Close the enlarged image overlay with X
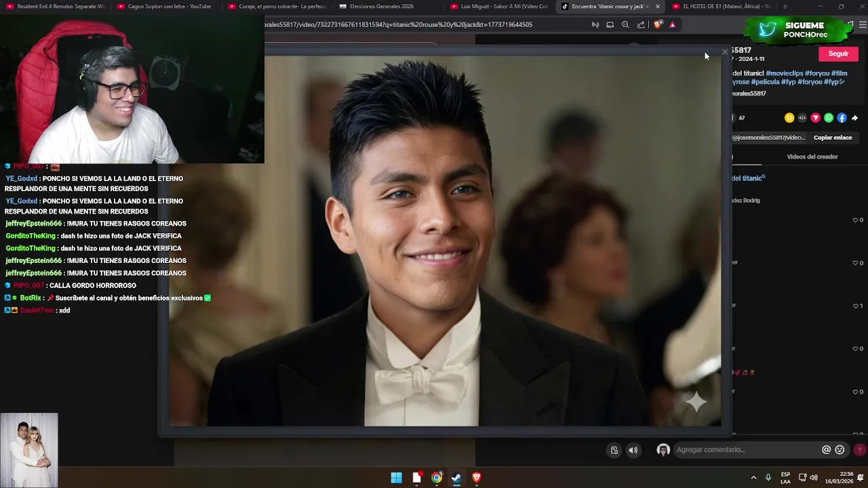The image size is (868, 488). [724, 52]
